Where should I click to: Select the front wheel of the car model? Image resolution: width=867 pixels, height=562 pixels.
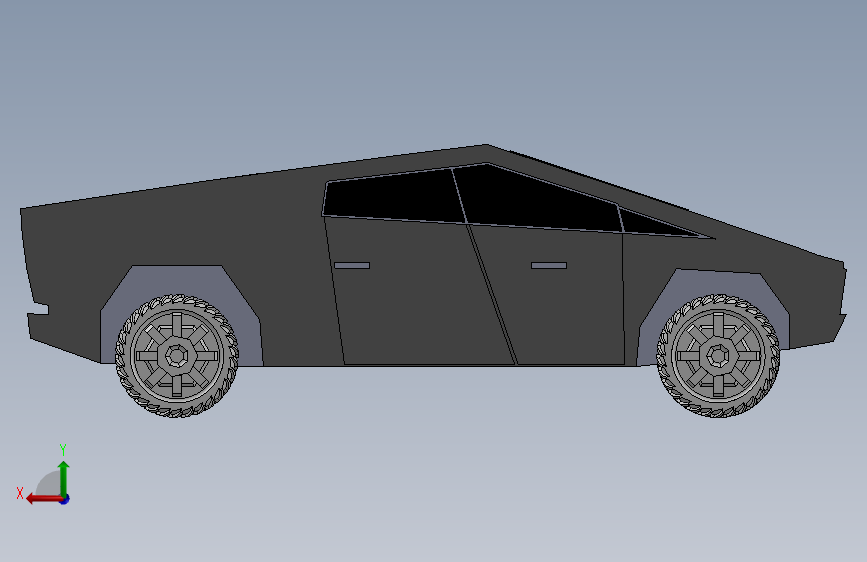pyautogui.click(x=718, y=356)
